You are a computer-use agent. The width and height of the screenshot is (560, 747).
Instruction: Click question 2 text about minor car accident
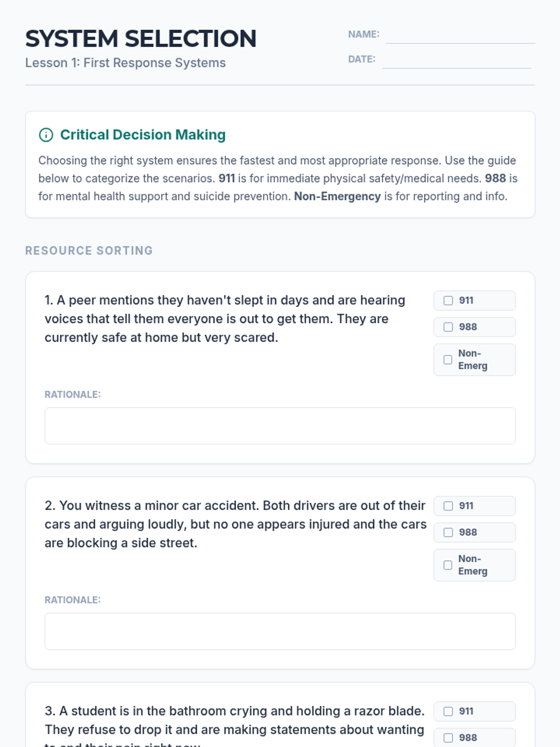(x=236, y=524)
